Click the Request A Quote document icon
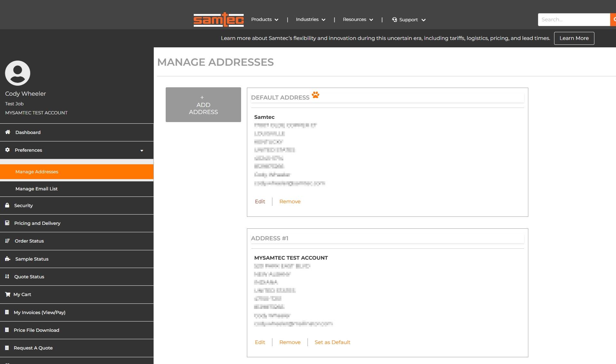The height and width of the screenshot is (364, 616). coord(7,348)
